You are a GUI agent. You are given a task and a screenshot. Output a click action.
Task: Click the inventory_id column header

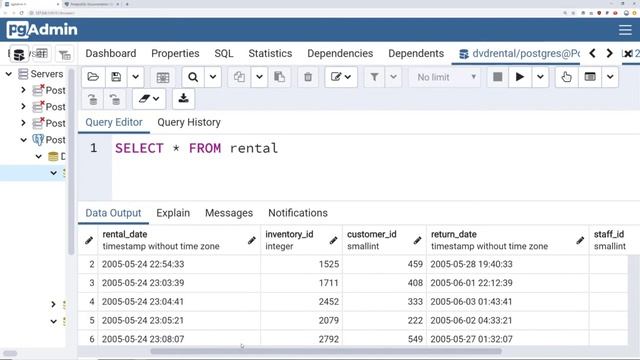tap(302, 240)
